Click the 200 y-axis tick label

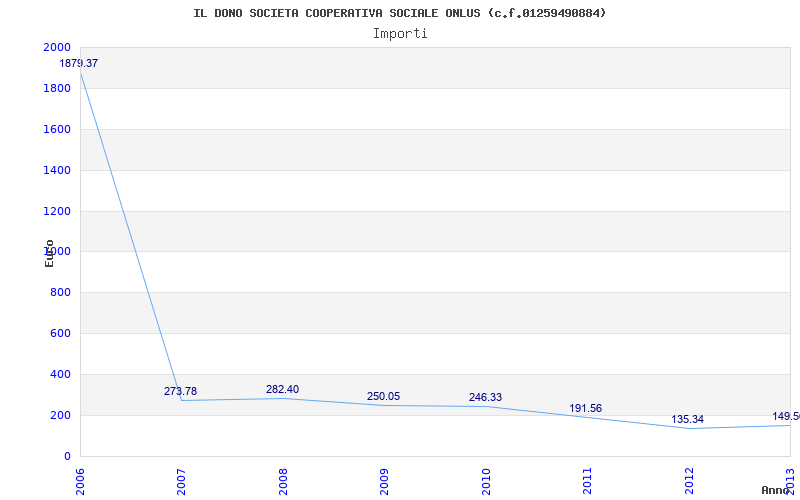click(61, 415)
